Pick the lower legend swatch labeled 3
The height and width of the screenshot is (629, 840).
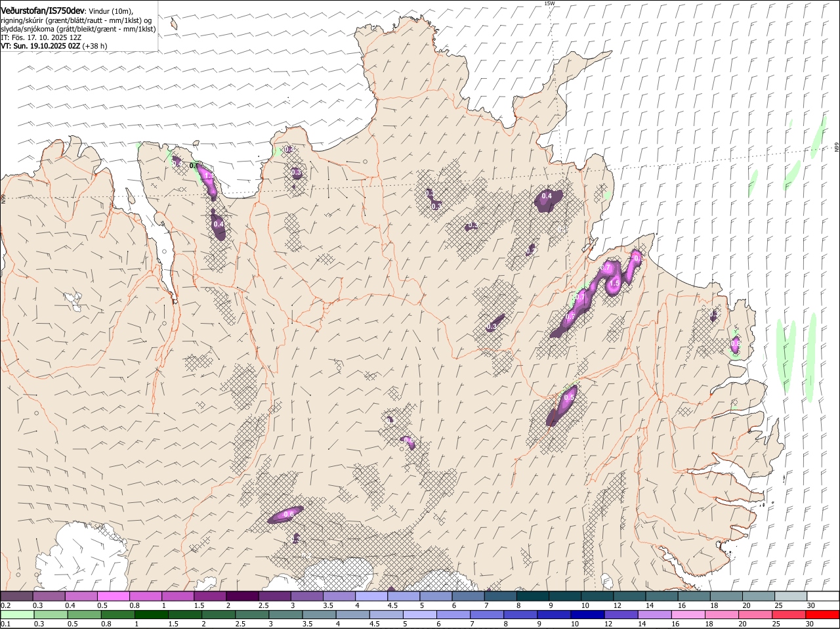[x=285, y=615]
